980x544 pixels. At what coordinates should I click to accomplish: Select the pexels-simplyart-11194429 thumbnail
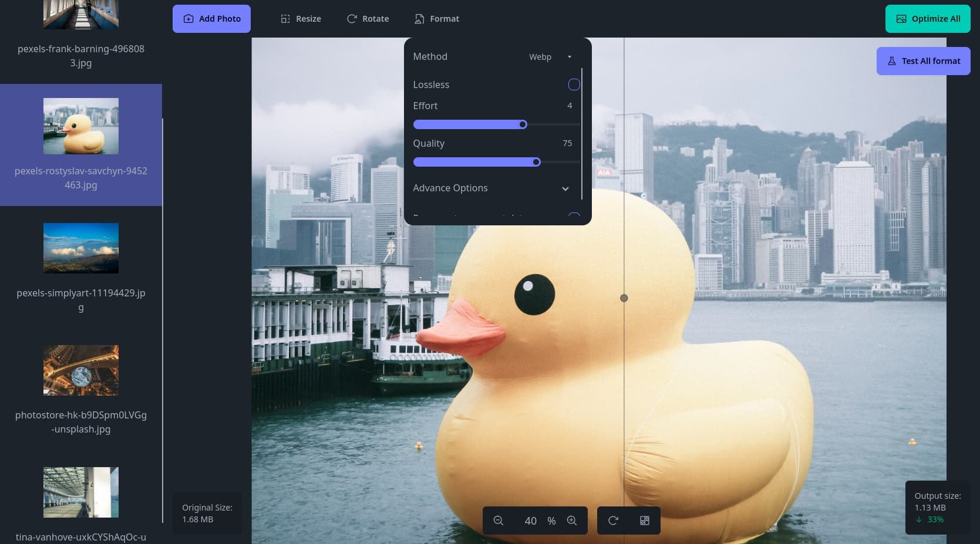(x=81, y=248)
